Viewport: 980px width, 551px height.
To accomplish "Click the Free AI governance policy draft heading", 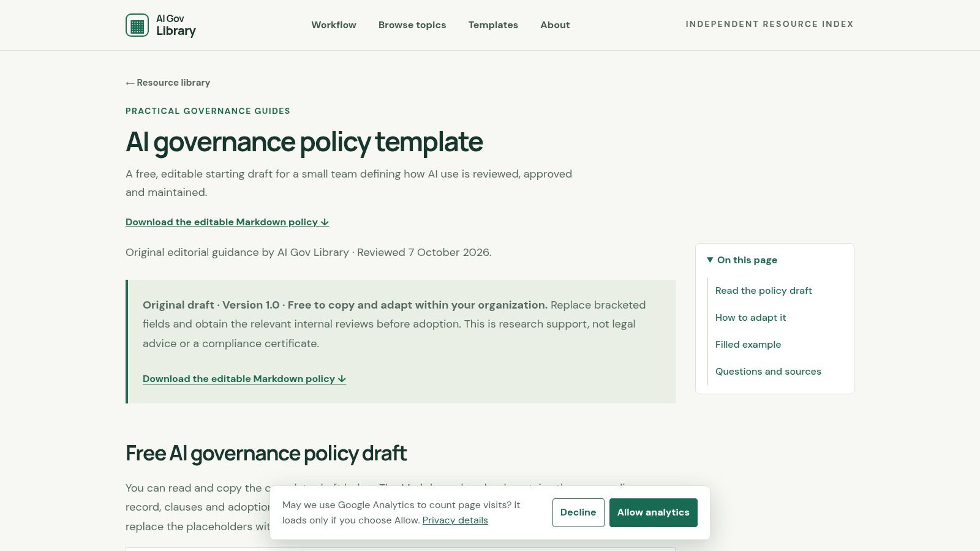I will [x=266, y=454].
